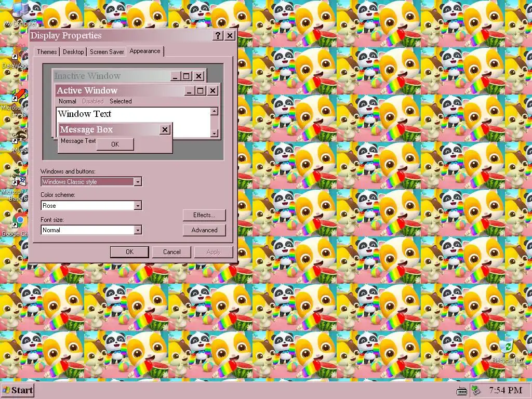The height and width of the screenshot is (399, 532).
Task: Open the Recycle Bin icon
Action: pos(507,350)
